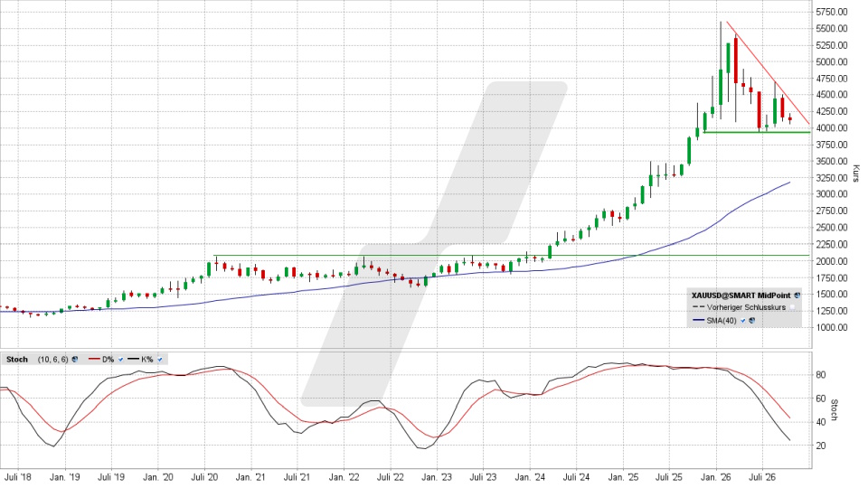Click the Jan. '20 date label
868x488 pixels.
[x=157, y=477]
